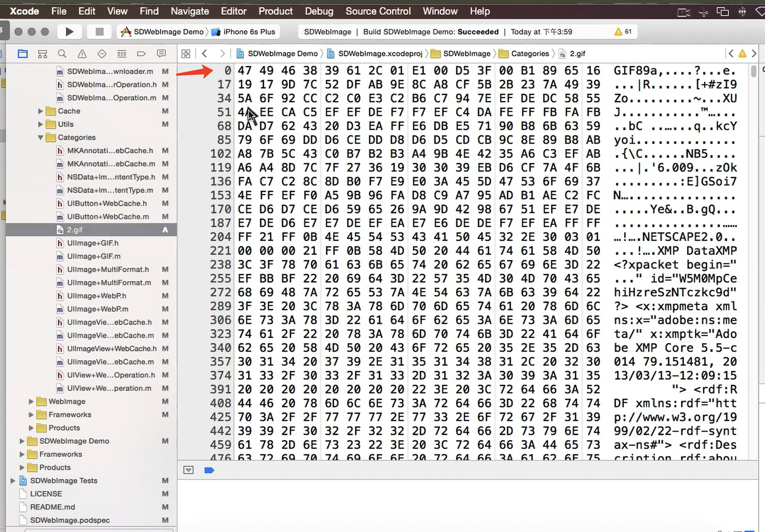Open the Source Control menu
Screen dimensions: 765x532
click(378, 11)
